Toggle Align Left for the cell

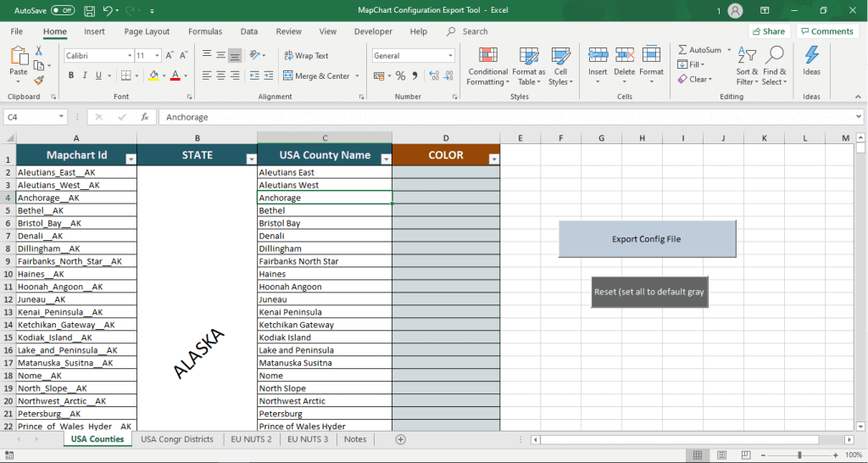(x=207, y=75)
